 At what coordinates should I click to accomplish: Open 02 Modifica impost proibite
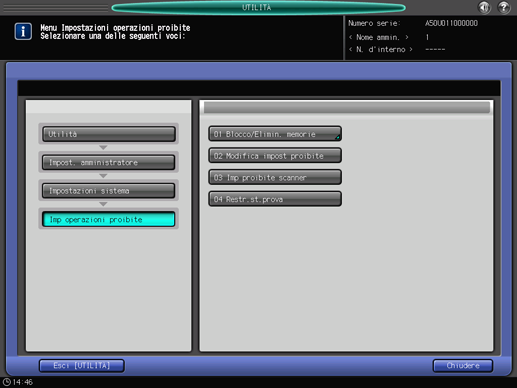click(275, 156)
